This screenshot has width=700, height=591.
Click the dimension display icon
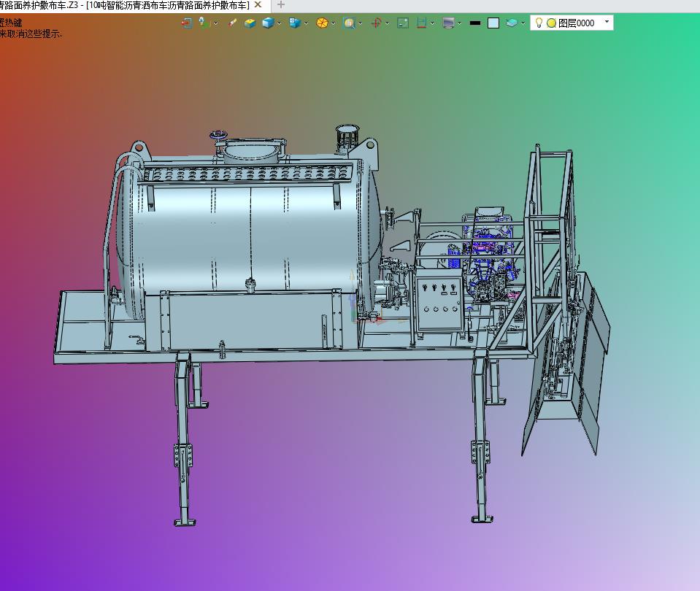(x=421, y=23)
